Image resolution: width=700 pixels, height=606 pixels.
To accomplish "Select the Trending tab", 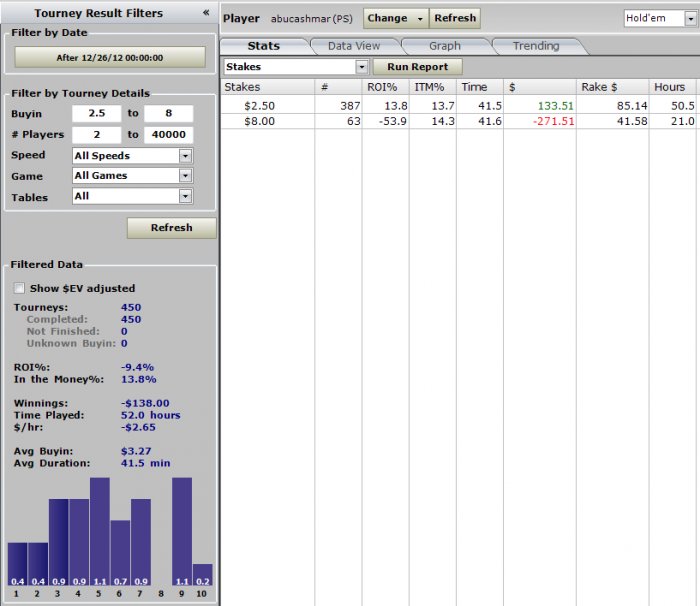I will 536,46.
